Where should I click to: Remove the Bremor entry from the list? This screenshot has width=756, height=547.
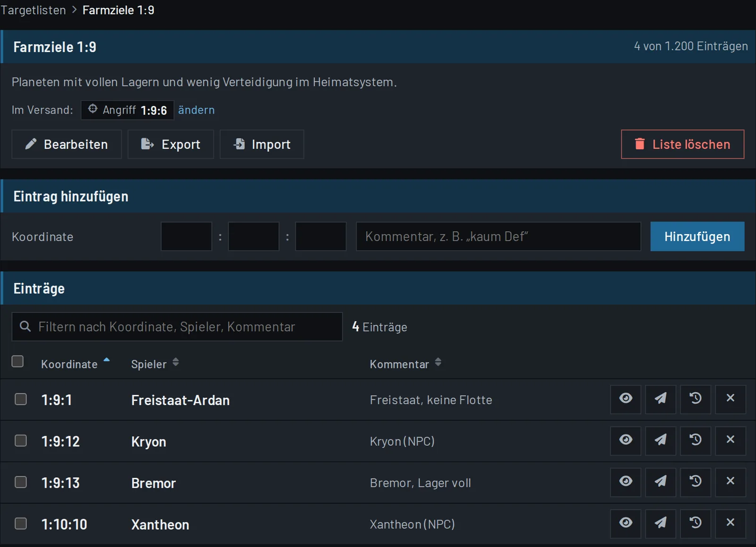point(730,483)
